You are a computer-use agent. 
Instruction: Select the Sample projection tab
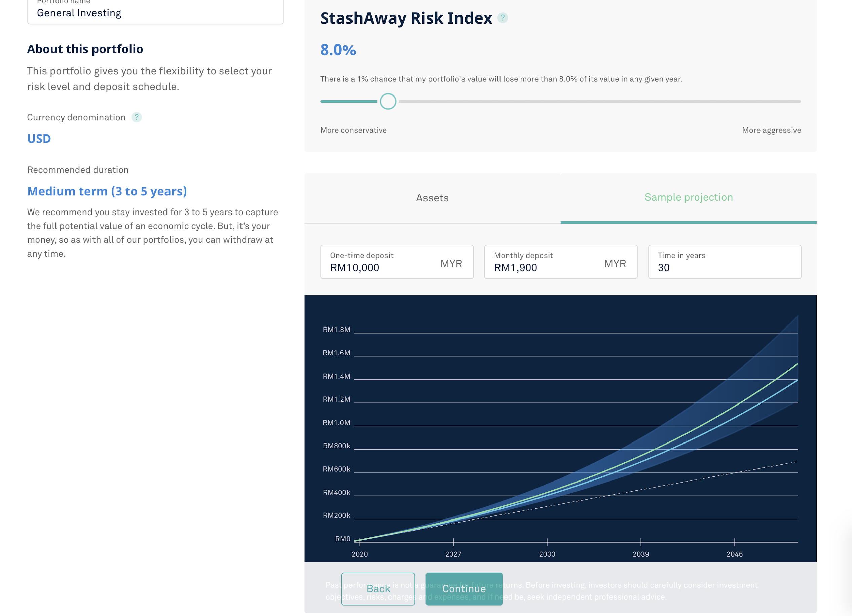(688, 198)
